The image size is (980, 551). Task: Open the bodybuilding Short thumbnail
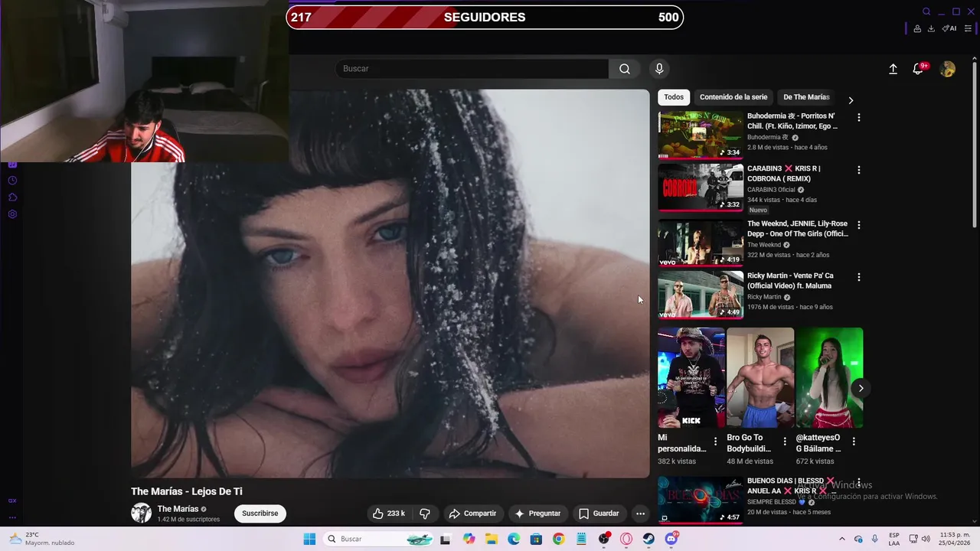pyautogui.click(x=760, y=378)
